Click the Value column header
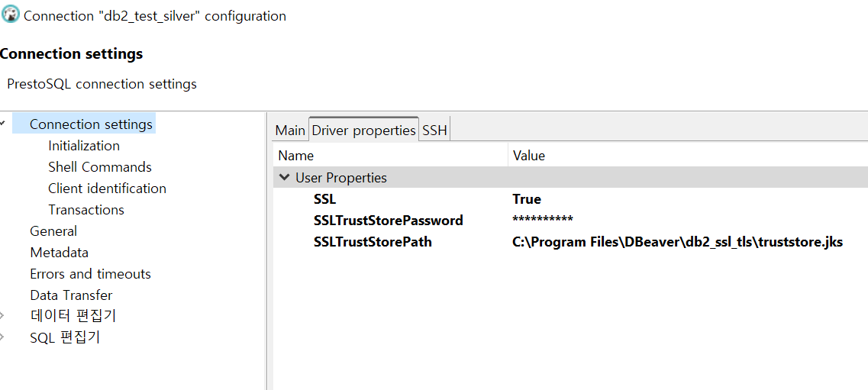 coord(688,156)
